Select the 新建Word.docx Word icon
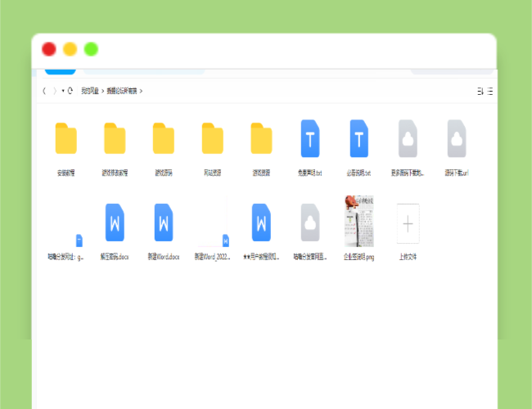Image resolution: width=532 pixels, height=409 pixels. click(x=164, y=222)
